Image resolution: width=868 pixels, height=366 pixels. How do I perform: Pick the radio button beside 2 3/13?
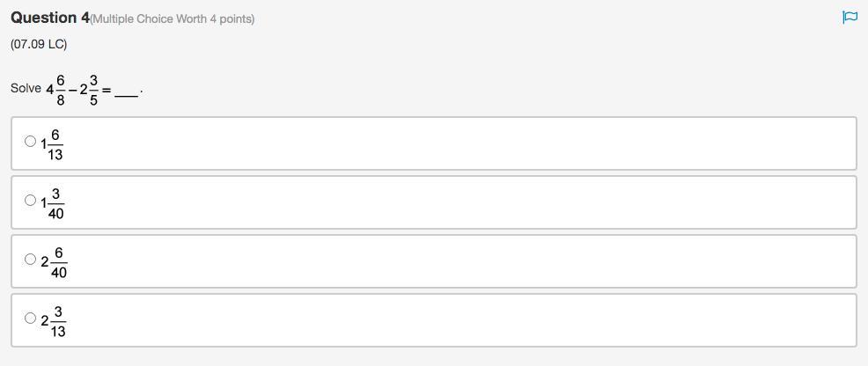click(30, 318)
